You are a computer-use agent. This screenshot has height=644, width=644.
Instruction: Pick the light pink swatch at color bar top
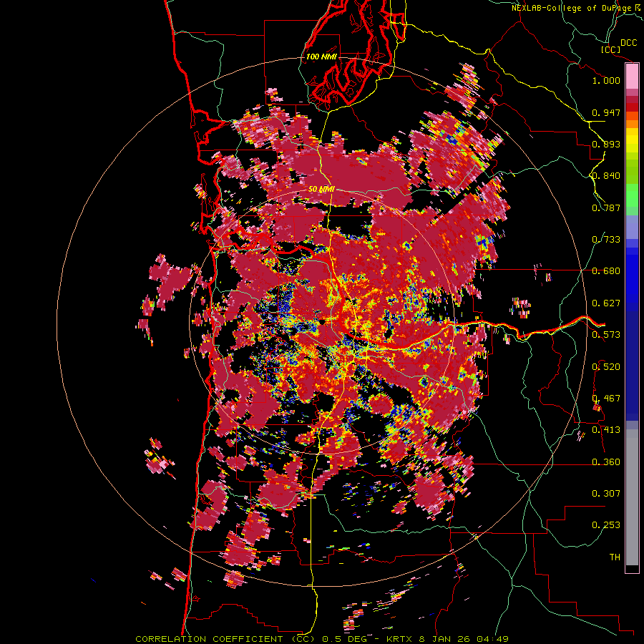coord(632,76)
